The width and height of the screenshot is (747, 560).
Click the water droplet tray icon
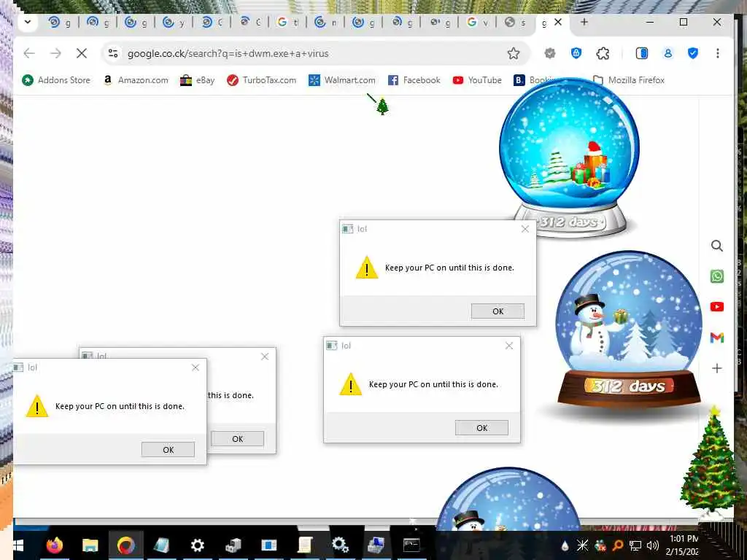point(565,545)
